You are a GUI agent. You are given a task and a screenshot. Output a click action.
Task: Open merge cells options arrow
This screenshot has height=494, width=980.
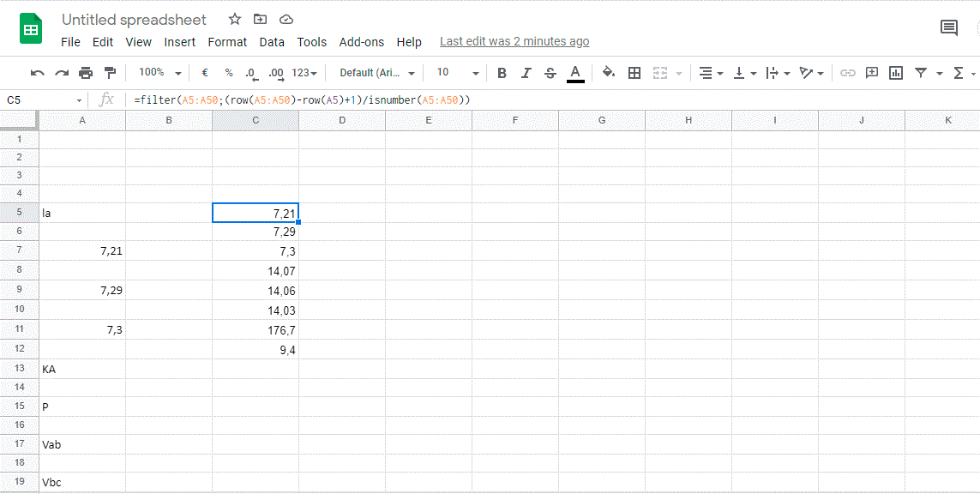coord(679,74)
